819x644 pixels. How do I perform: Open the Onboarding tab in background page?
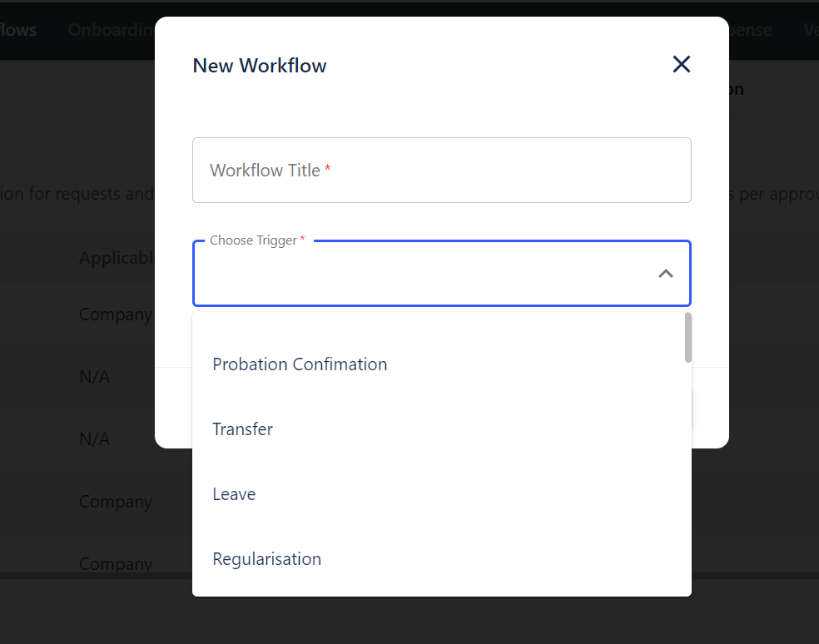click(x=112, y=30)
